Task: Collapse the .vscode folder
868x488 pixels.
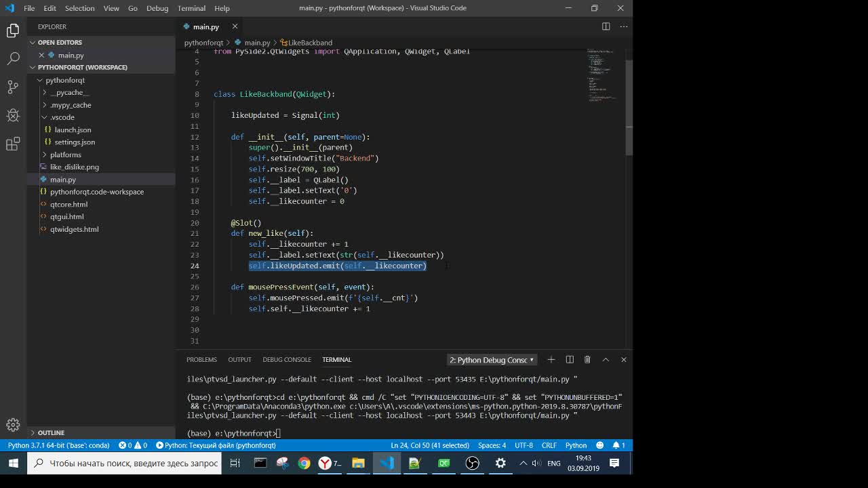Action: 101,117
